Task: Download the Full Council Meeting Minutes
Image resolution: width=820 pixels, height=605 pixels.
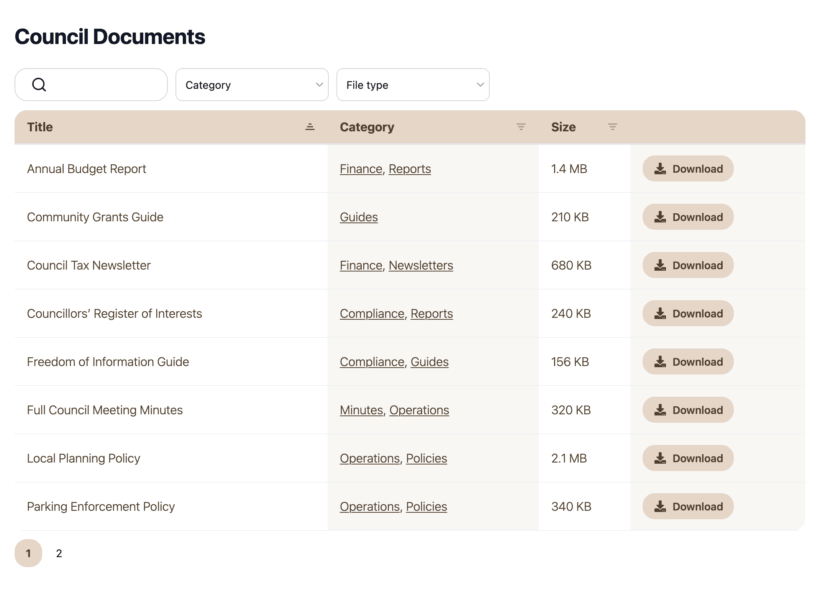Action: coord(688,410)
